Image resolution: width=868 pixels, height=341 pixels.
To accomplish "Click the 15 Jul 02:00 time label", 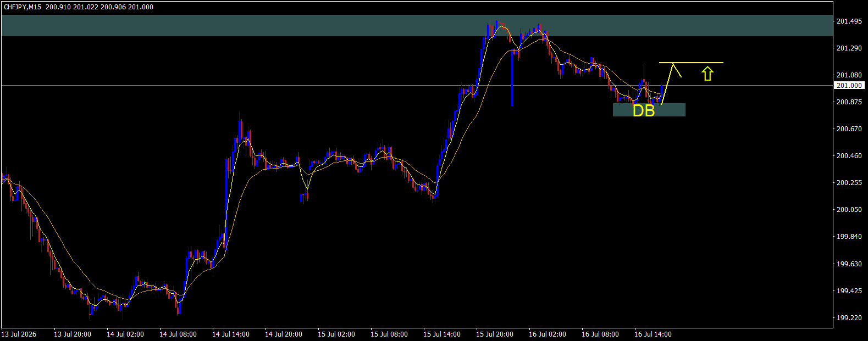I will click(336, 334).
